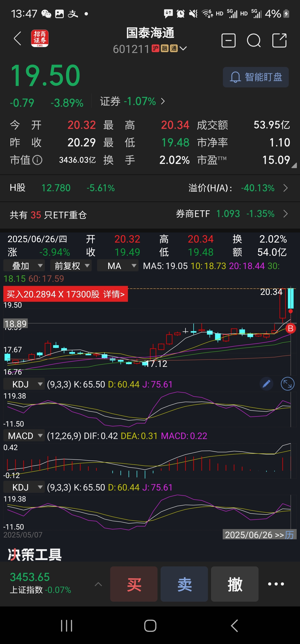
Task: Tap the picture notification icon in the status bar
Action: click(59, 14)
